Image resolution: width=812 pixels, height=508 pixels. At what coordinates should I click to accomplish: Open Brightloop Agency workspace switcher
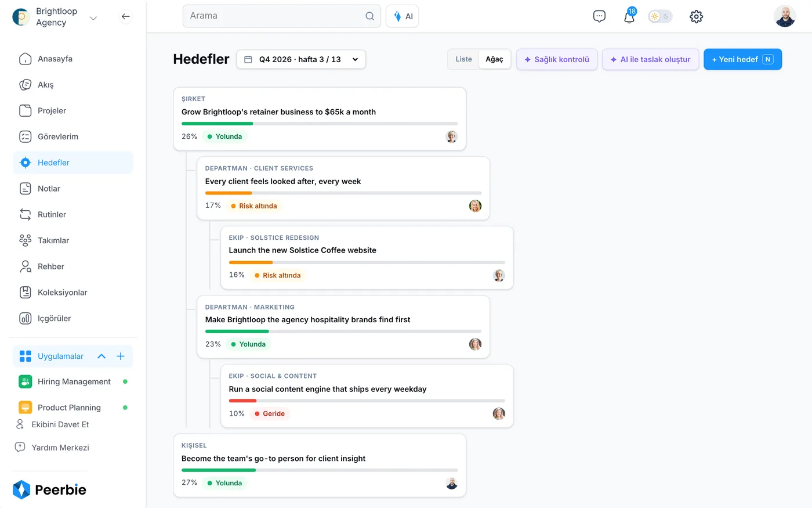click(x=55, y=17)
